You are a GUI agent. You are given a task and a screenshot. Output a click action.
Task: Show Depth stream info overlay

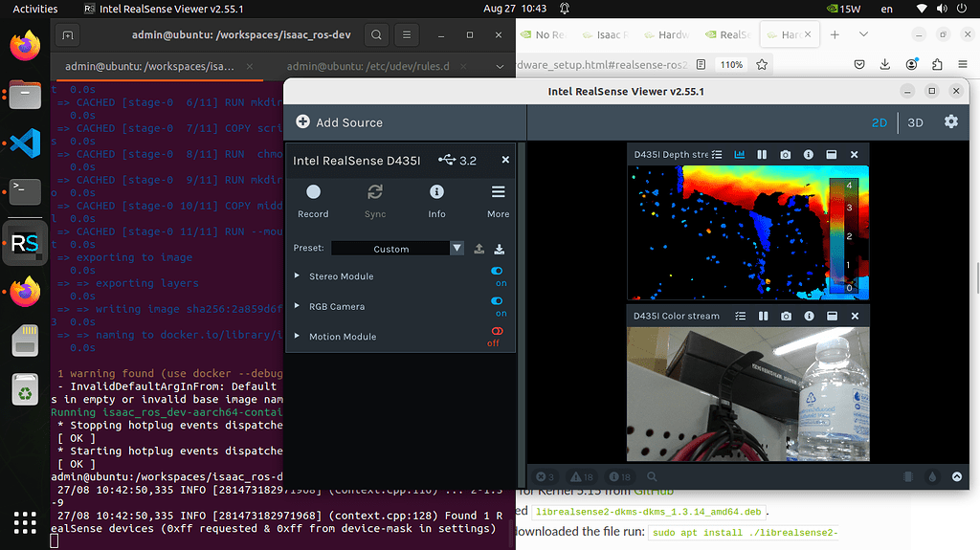point(808,154)
